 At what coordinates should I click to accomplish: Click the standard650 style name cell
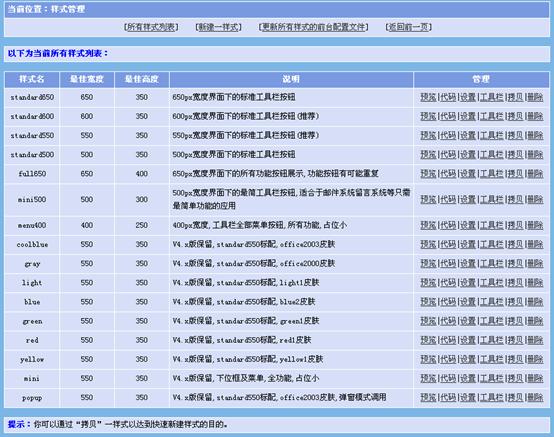(32, 97)
